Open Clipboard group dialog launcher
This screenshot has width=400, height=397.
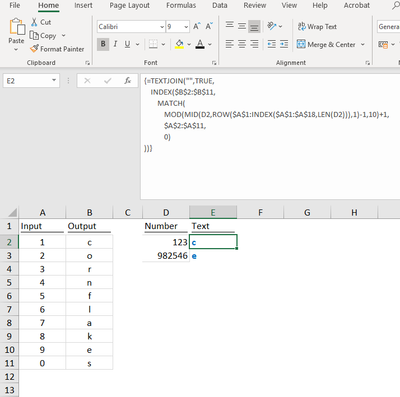pos(87,63)
